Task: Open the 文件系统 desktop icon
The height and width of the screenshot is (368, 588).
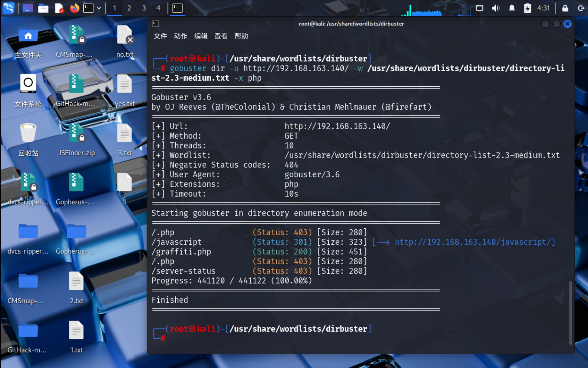Action: [x=28, y=91]
